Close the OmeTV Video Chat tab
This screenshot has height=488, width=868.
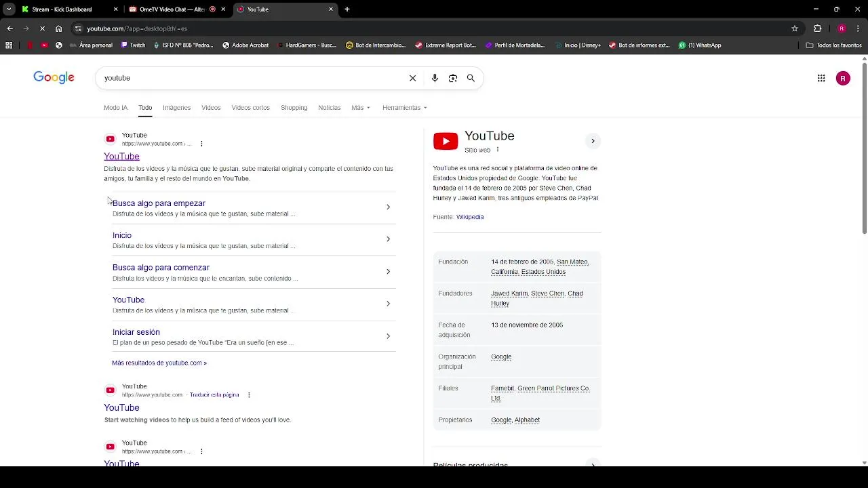(223, 9)
